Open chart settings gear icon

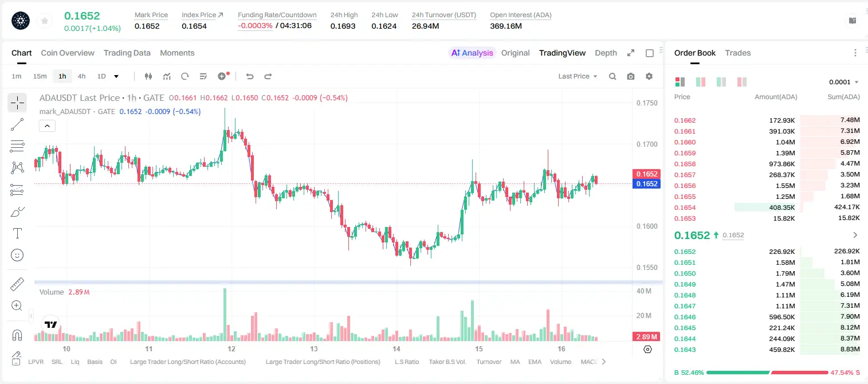coord(649,76)
